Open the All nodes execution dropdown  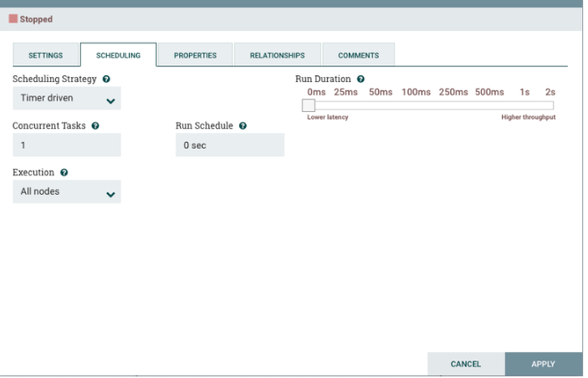click(67, 192)
